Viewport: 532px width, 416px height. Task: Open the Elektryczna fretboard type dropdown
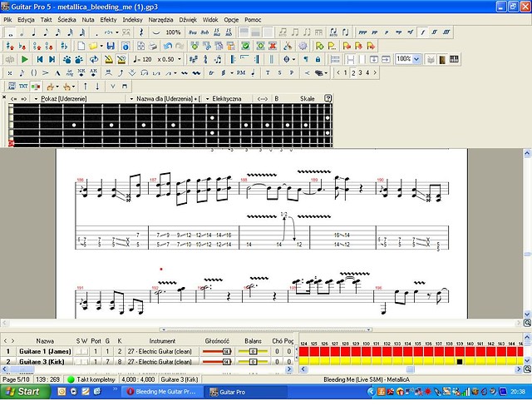point(207,99)
